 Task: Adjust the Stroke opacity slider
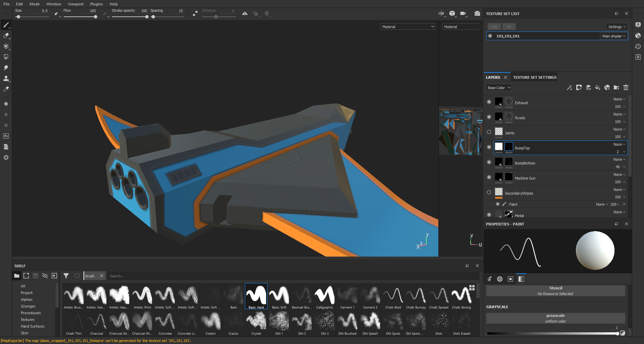pyautogui.click(x=130, y=17)
